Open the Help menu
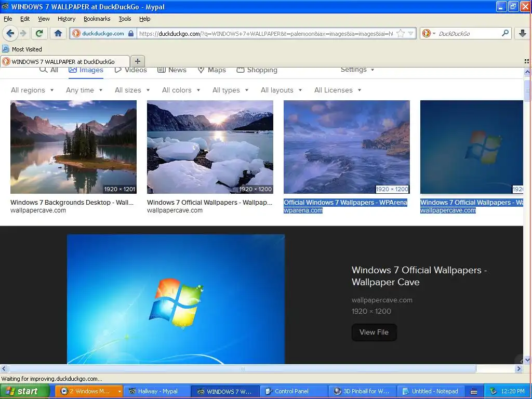The height and width of the screenshot is (399, 532). [x=144, y=19]
